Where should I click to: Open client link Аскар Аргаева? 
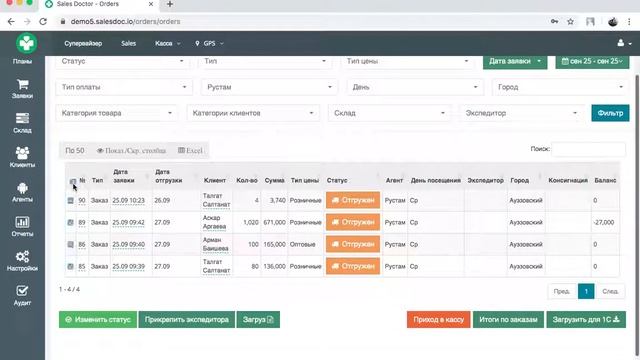click(x=214, y=222)
